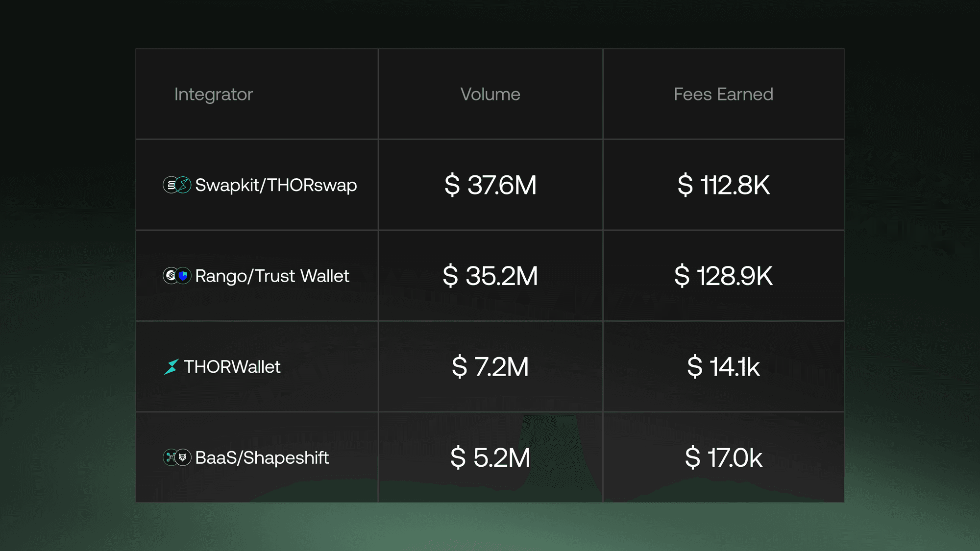
Task: Click the THORswap lightning icon
Action: point(183,185)
